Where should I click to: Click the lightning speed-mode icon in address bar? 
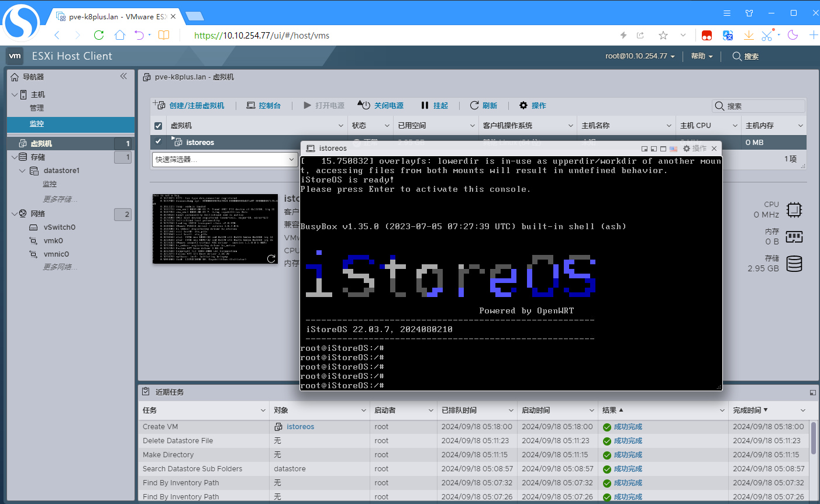[623, 35]
